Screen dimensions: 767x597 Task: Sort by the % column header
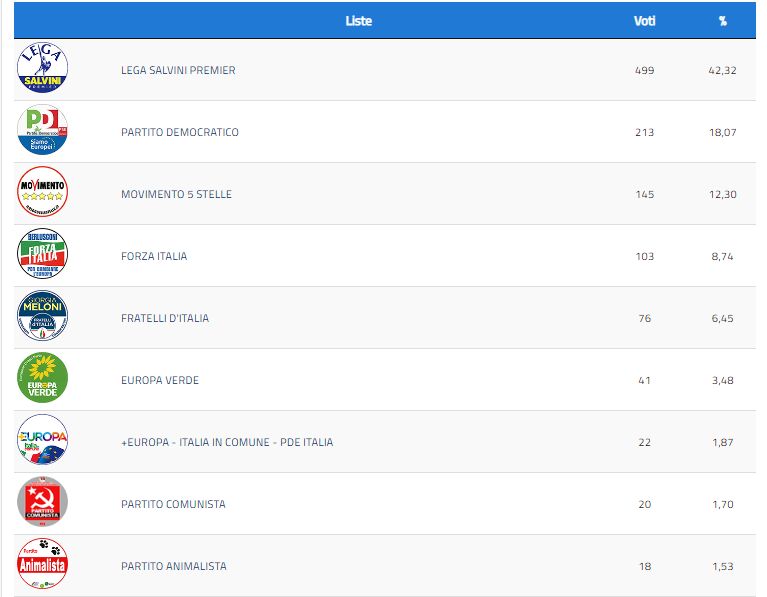[722, 21]
